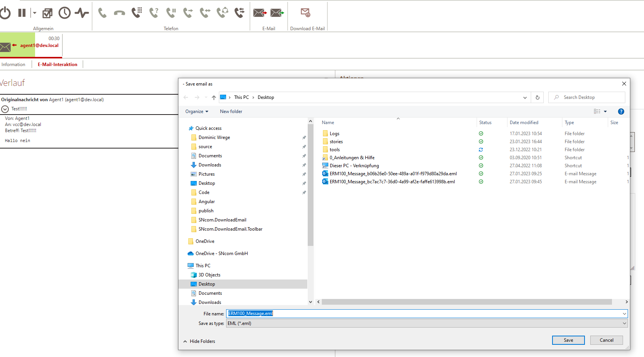Click the checklist icon in Allgemein group
644x357 pixels.
tap(47, 13)
